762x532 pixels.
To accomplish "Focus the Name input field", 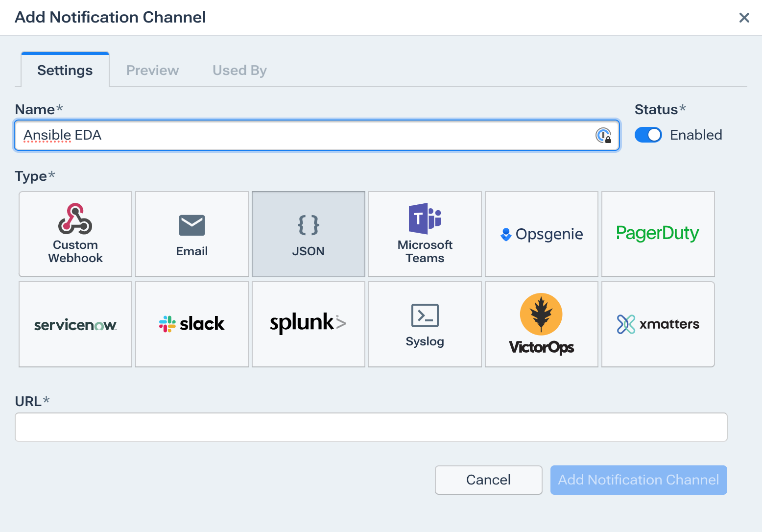I will (x=317, y=135).
